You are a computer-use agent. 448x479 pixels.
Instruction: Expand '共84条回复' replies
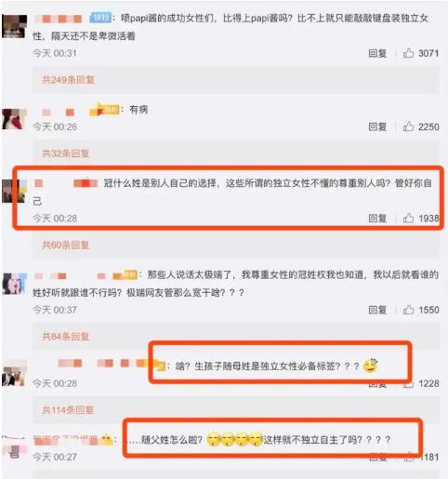(x=66, y=337)
